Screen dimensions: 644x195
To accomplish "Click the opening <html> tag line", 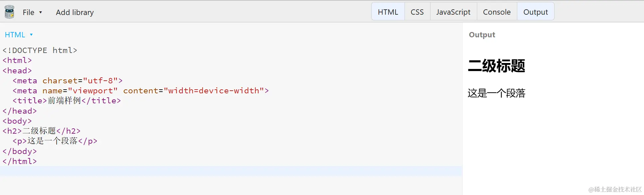I will pos(17,60).
